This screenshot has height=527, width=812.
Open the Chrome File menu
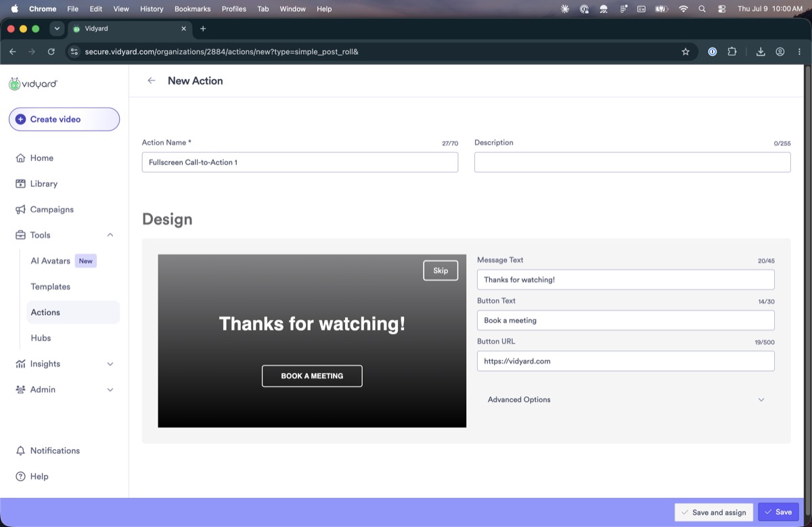(73, 9)
